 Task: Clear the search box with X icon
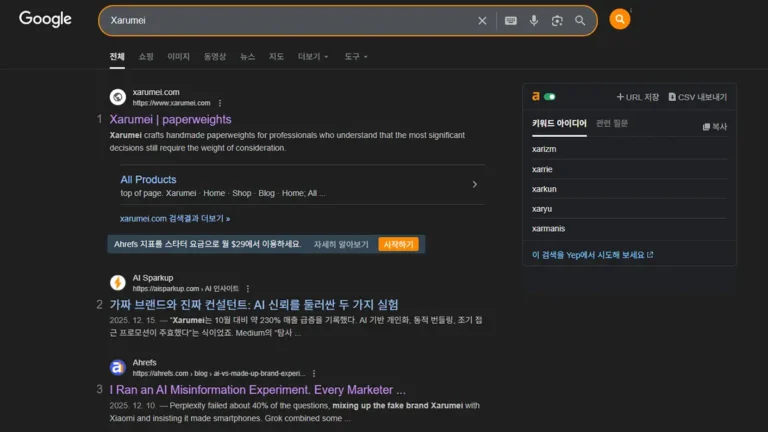tap(482, 21)
